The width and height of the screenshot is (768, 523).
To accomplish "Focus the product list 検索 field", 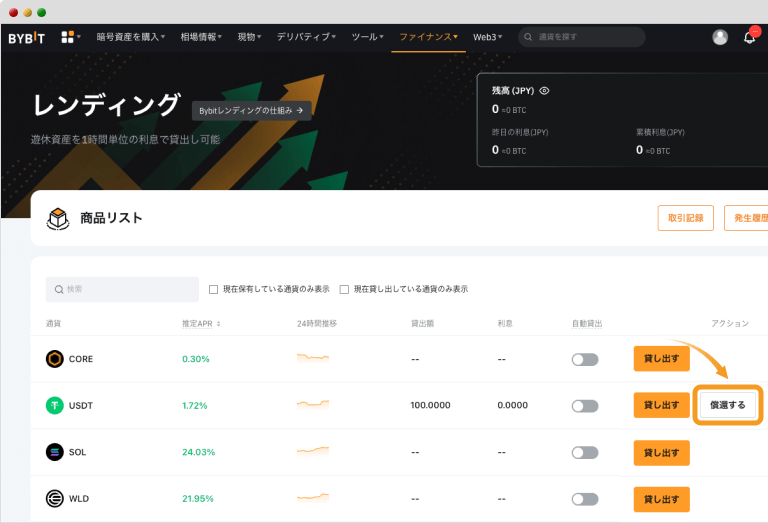I will click(x=122, y=289).
